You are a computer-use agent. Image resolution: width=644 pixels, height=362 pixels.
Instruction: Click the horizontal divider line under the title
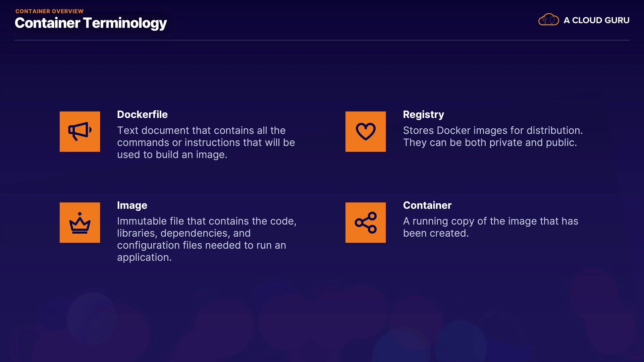(322, 40)
